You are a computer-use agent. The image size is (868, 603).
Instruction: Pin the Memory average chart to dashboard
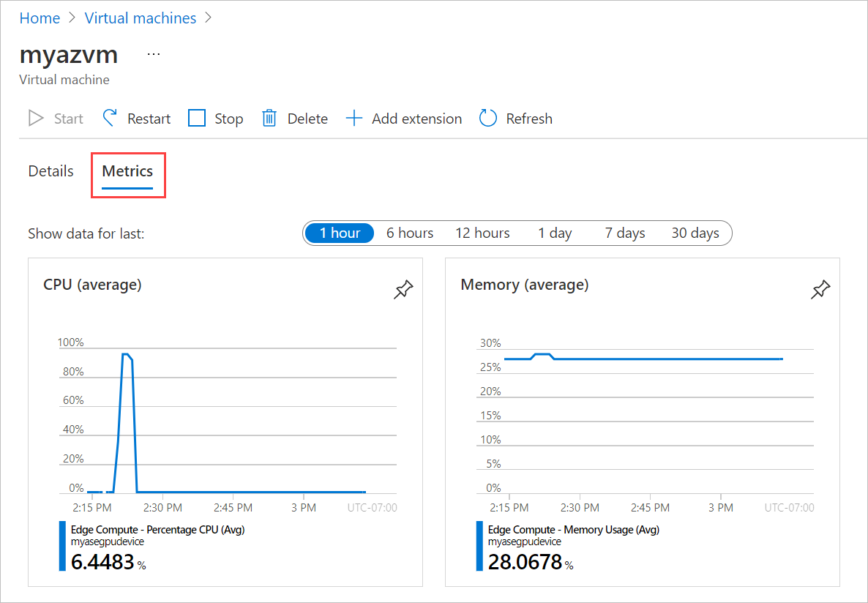[x=820, y=290]
